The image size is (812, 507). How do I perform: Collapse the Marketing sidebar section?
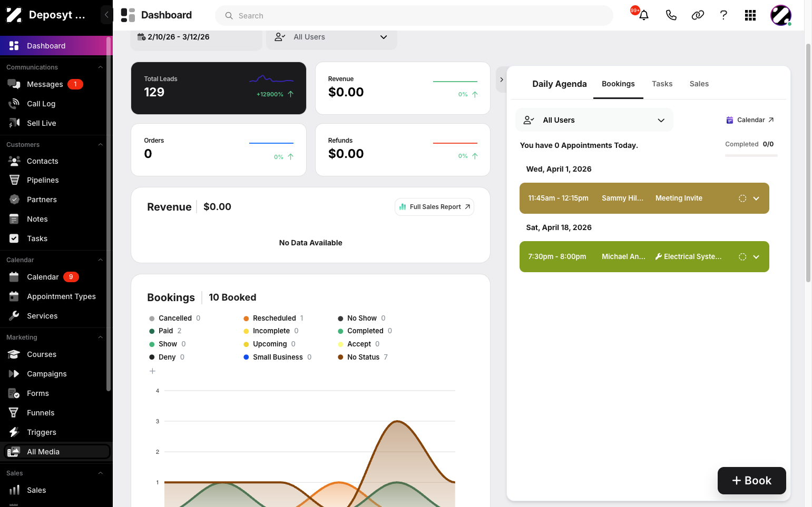coord(100,337)
